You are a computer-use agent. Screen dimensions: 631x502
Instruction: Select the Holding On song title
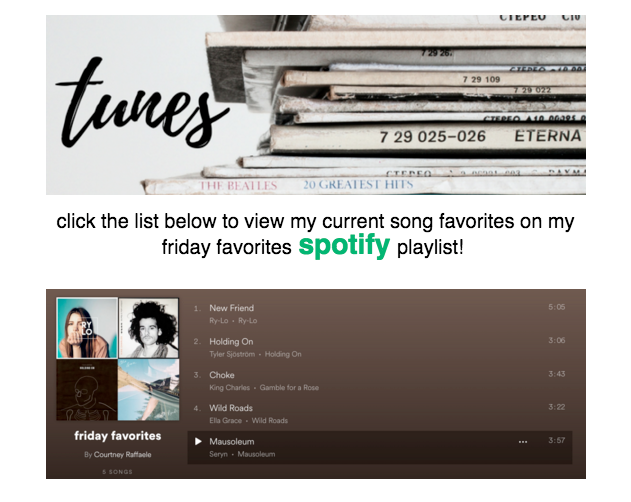click(x=231, y=341)
